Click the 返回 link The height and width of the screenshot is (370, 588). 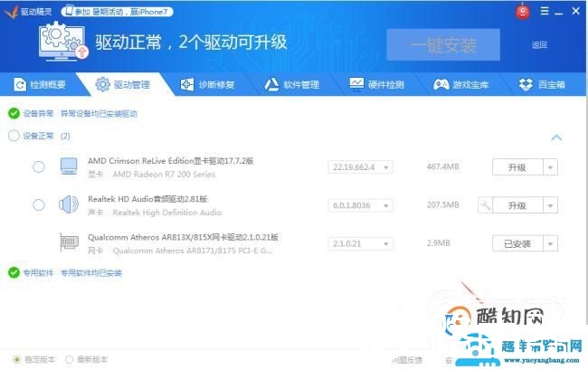coord(539,45)
